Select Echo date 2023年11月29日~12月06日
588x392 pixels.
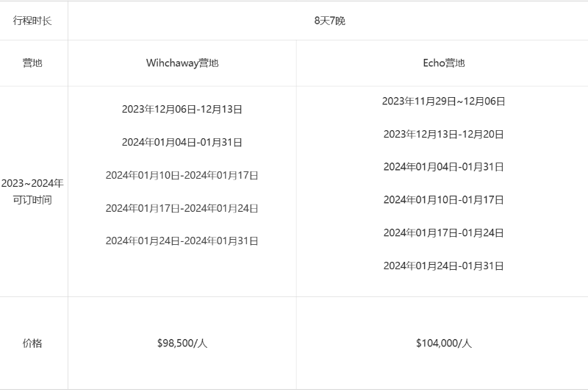pos(444,101)
